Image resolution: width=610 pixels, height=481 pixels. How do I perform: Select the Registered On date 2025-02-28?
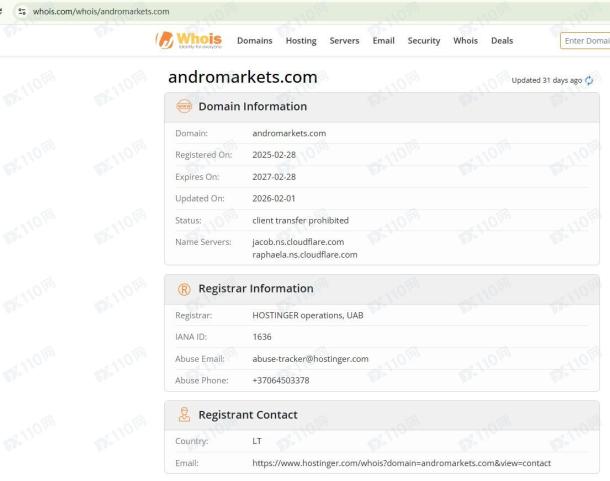tap(274, 155)
